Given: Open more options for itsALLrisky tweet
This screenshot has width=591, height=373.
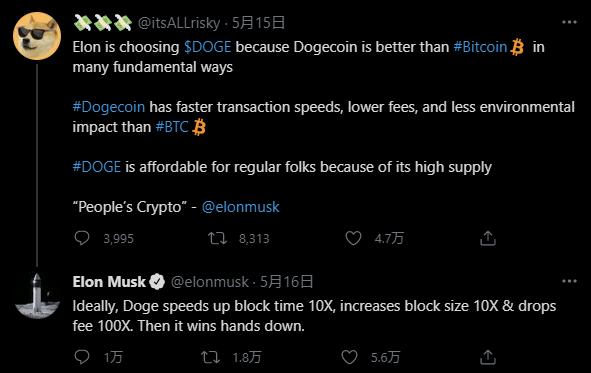Looking at the screenshot, I should tap(569, 22).
